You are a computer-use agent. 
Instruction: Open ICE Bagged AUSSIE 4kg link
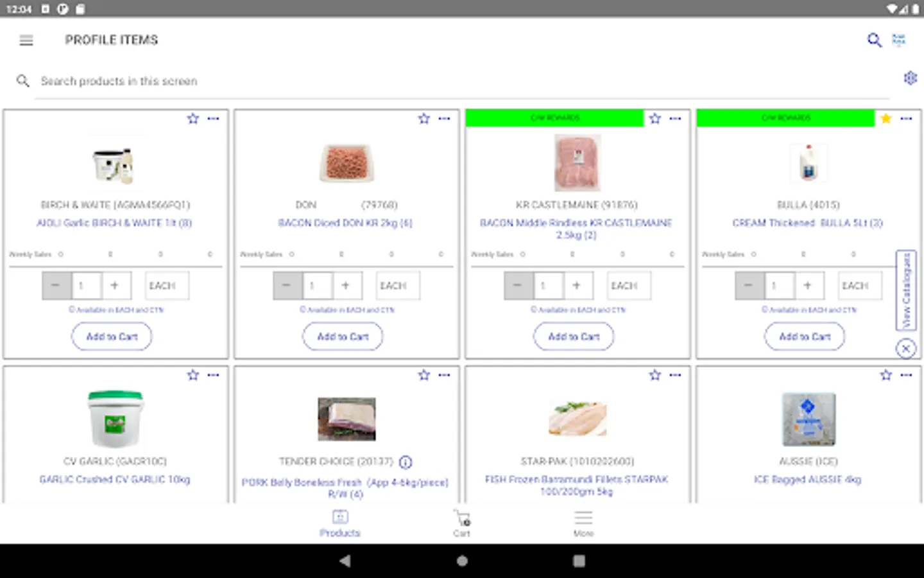(x=807, y=480)
